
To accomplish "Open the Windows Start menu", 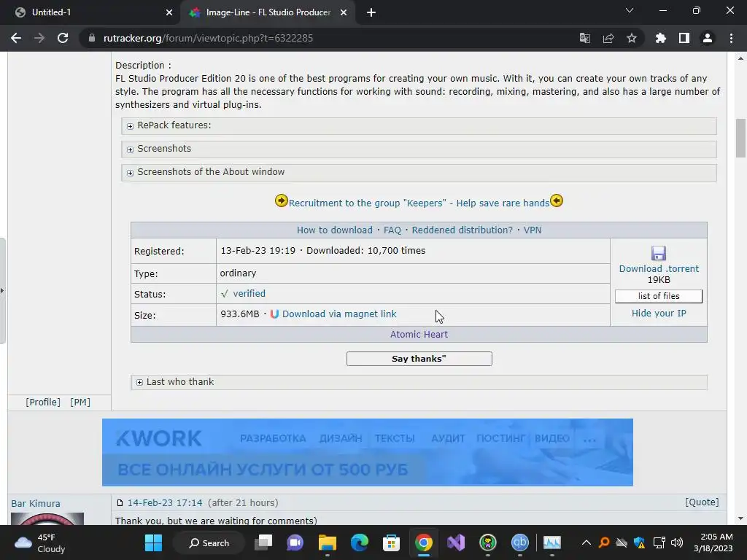I will 153,542.
